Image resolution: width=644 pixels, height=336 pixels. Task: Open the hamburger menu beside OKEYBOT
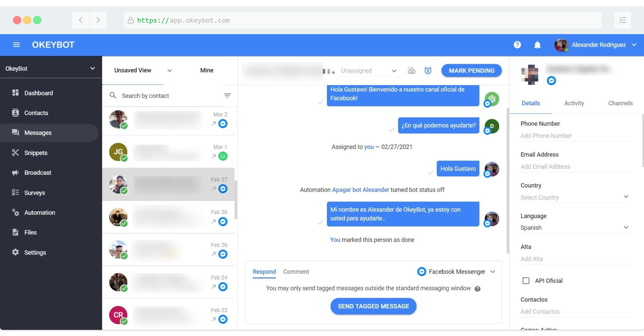pyautogui.click(x=16, y=45)
